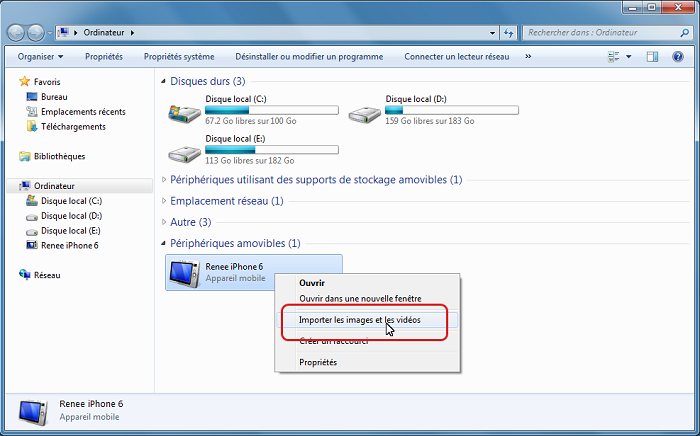
Task: Expand Périphériques utilisant des supports de stockage amovibles
Action: click(x=163, y=180)
